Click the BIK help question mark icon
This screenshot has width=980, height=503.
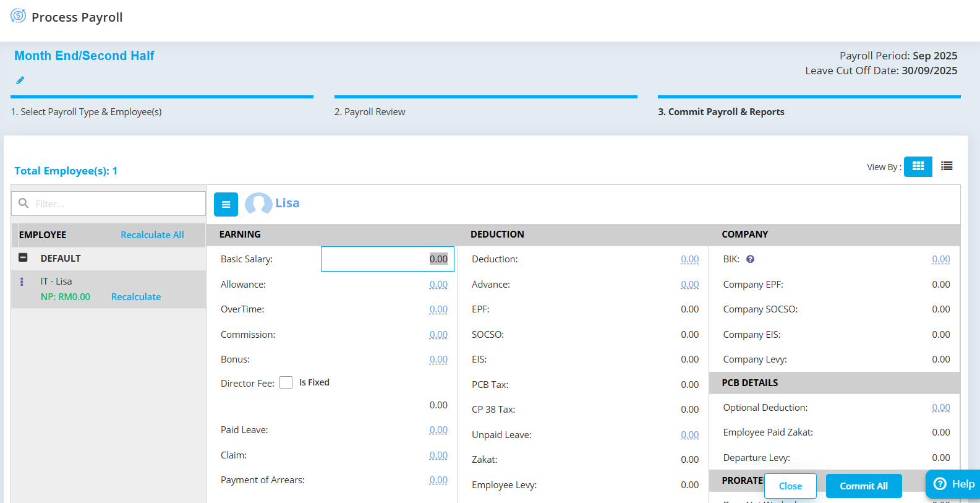tap(750, 259)
